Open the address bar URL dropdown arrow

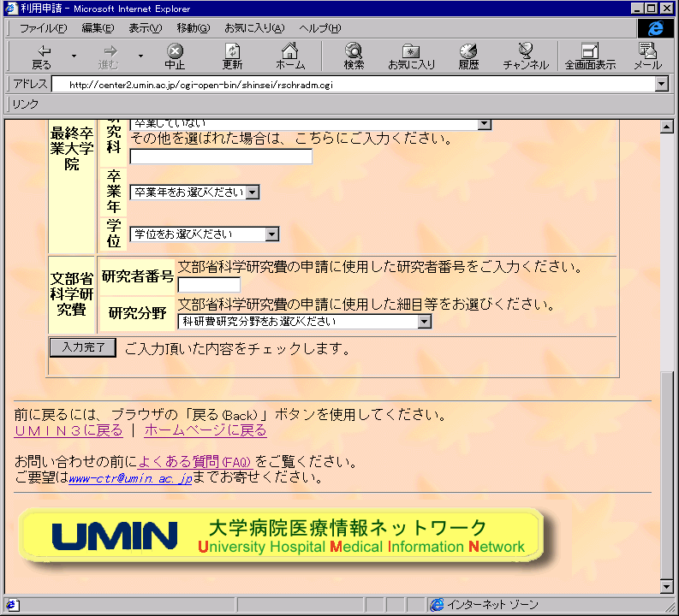(x=660, y=85)
